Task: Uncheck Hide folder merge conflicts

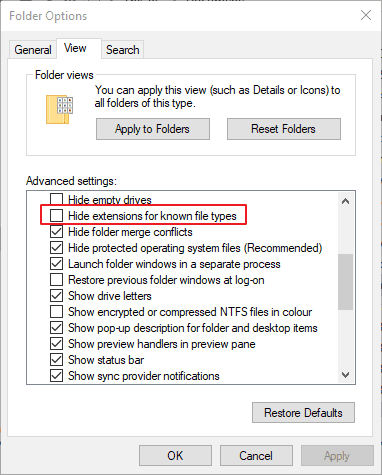Action: tap(56, 231)
